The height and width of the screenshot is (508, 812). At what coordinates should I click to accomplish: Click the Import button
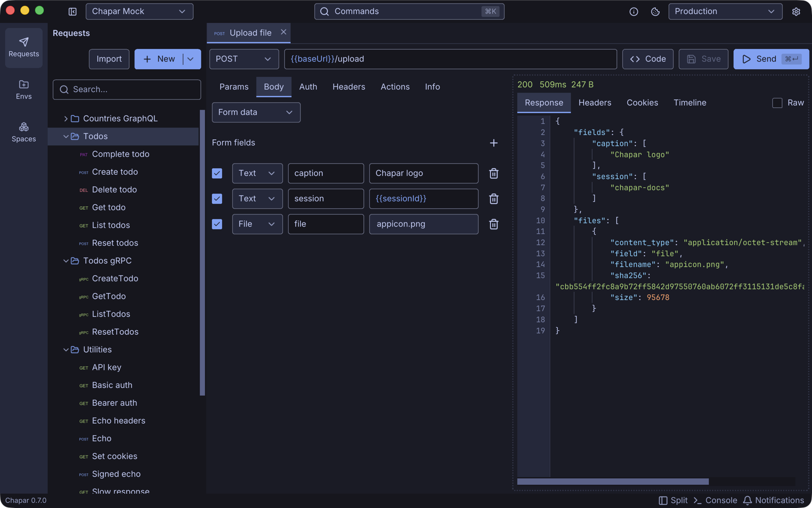109,59
